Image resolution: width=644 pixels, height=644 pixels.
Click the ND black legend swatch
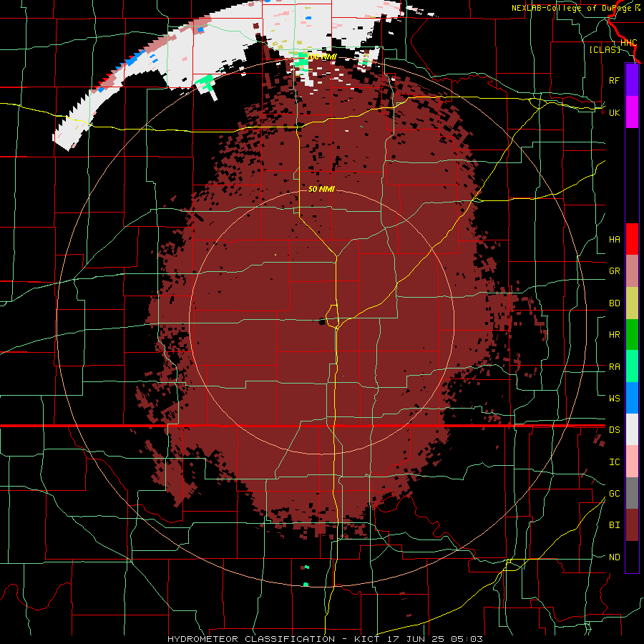click(632, 557)
